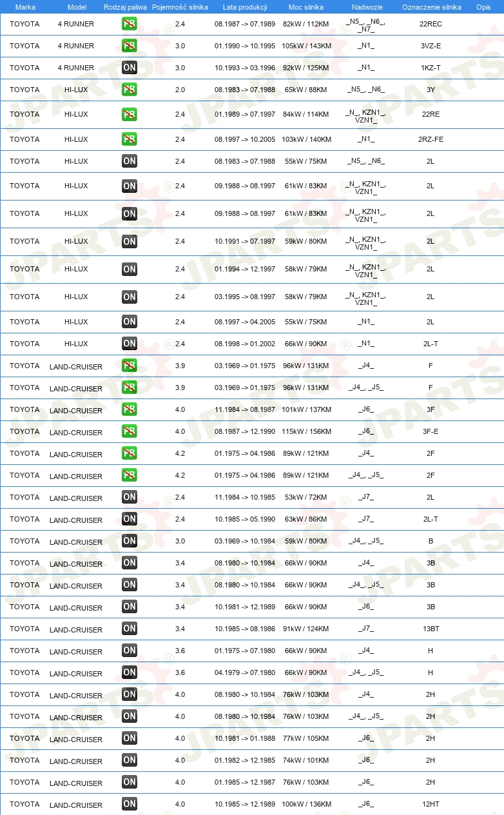Image resolution: width=504 pixels, height=815 pixels.
Task: Click the ON icon for HI-LUX 08.1983 -> 07.1988 diesel
Action: pos(129,161)
